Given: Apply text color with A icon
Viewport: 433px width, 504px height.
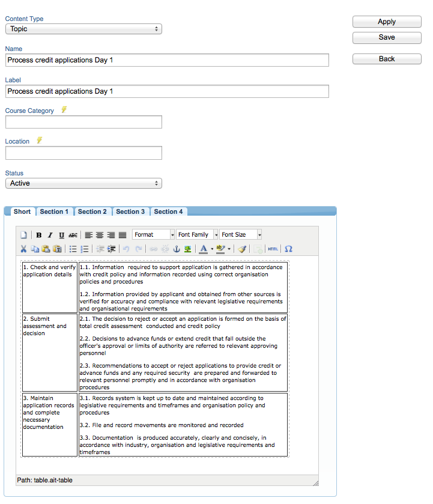Looking at the screenshot, I should 204,249.
